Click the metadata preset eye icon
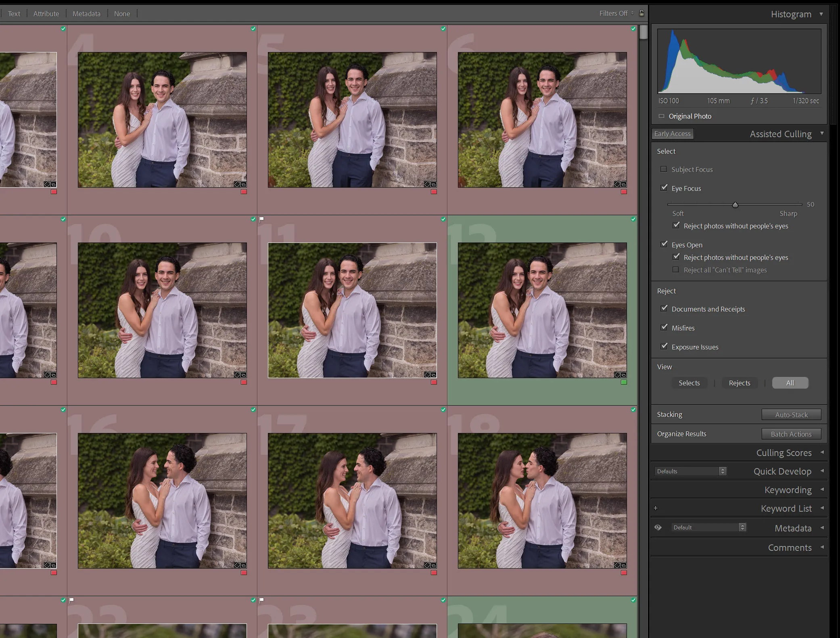Screen dimensions: 840x638 point(658,527)
